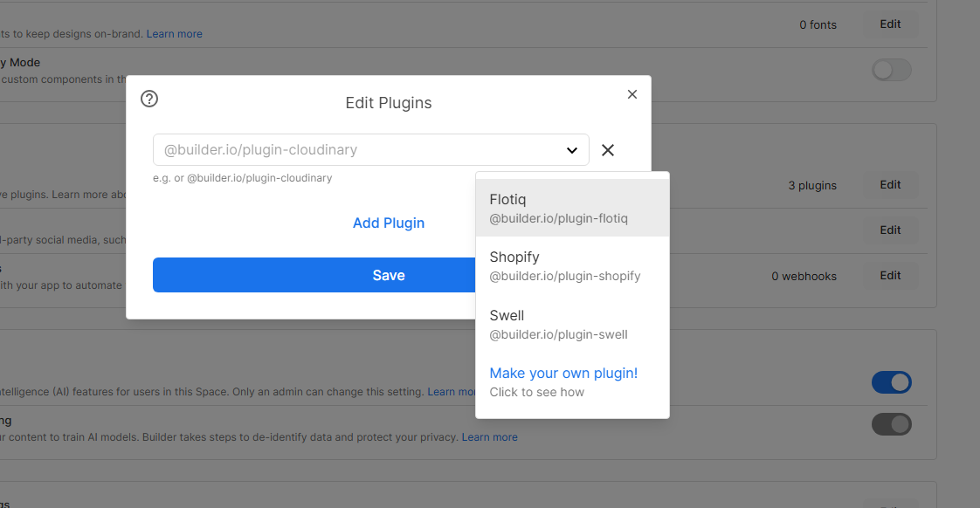Choose the Shopify plugin option

click(x=572, y=266)
